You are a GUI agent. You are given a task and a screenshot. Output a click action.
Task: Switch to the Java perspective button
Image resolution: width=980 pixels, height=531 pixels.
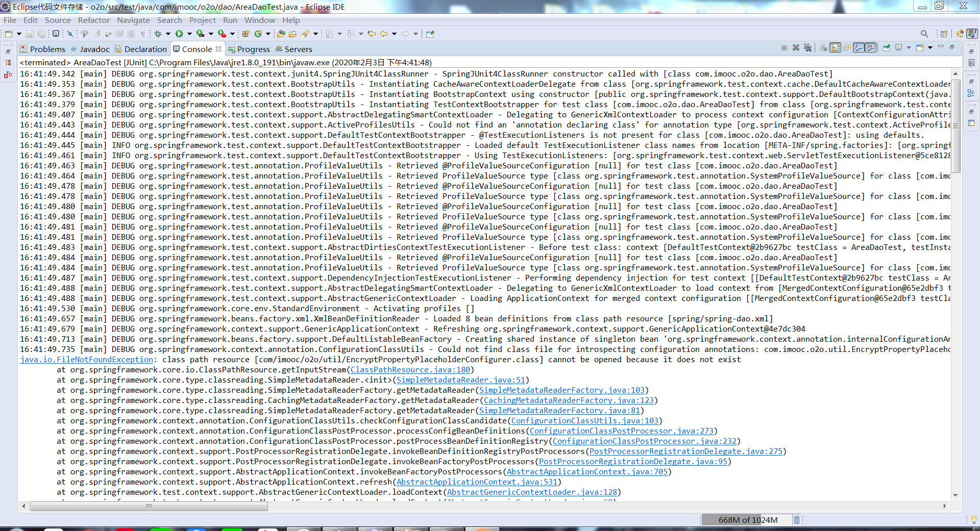[x=972, y=34]
